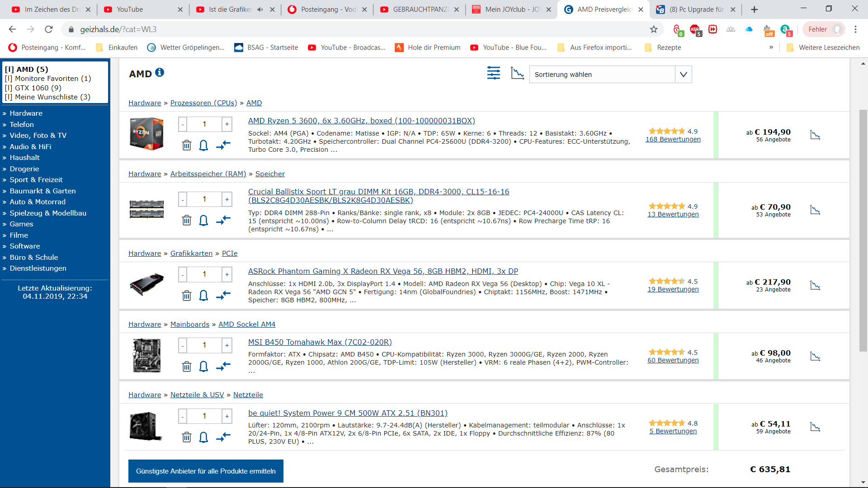Click move arrows icon for Vega 56 card
Screen dimensions: 868x488
(x=223, y=296)
